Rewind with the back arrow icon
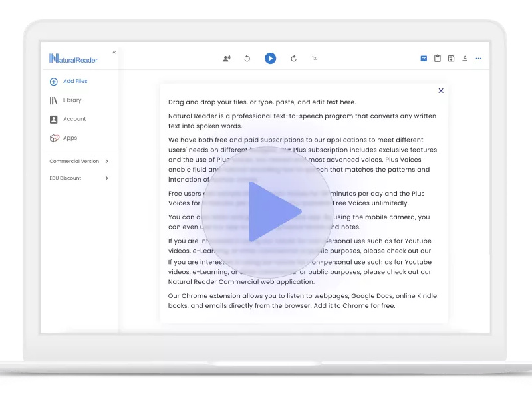The width and height of the screenshot is (532, 399). tap(247, 59)
